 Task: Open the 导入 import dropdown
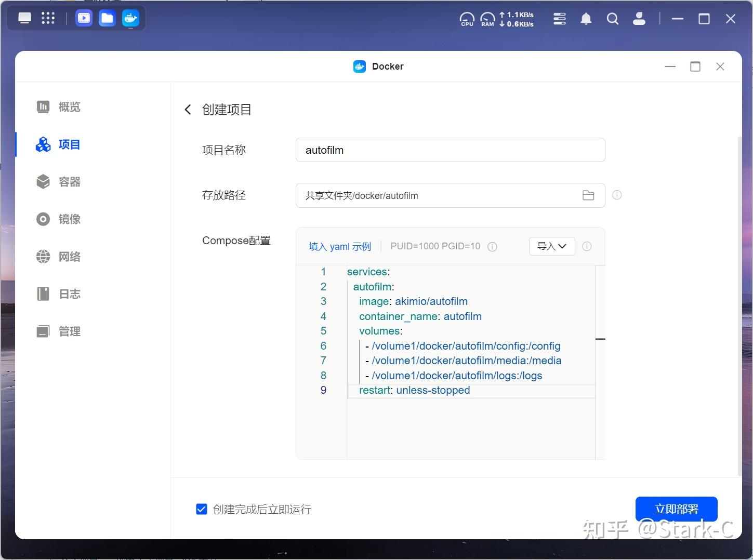(x=551, y=246)
